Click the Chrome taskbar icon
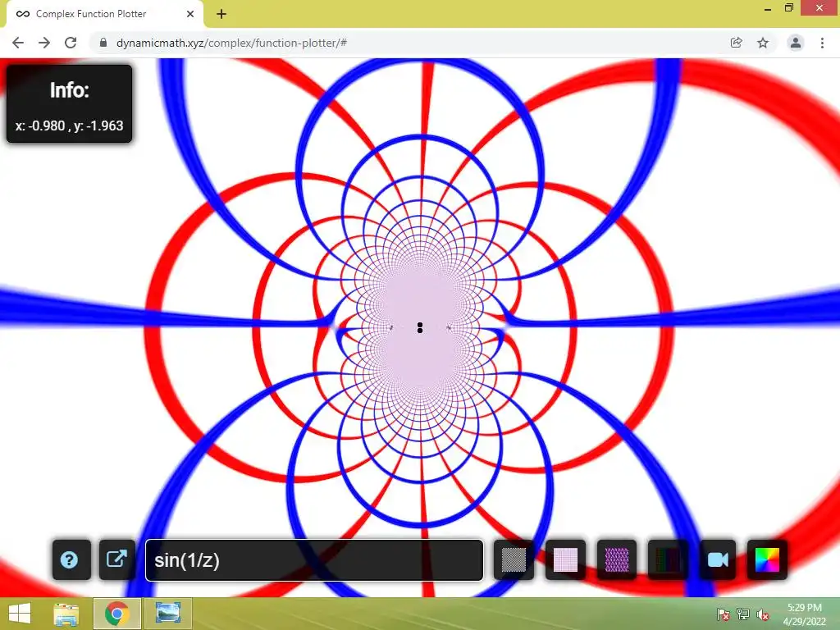This screenshot has height=630, width=840. pyautogui.click(x=116, y=614)
